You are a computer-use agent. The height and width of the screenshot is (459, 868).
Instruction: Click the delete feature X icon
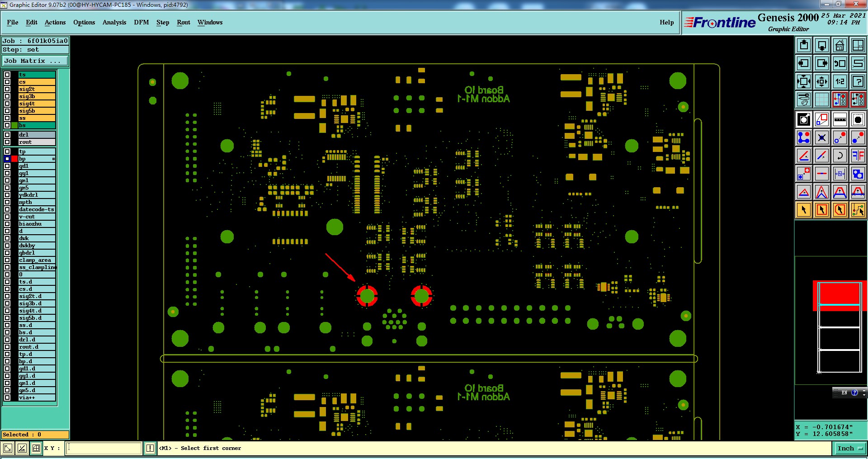point(822,137)
